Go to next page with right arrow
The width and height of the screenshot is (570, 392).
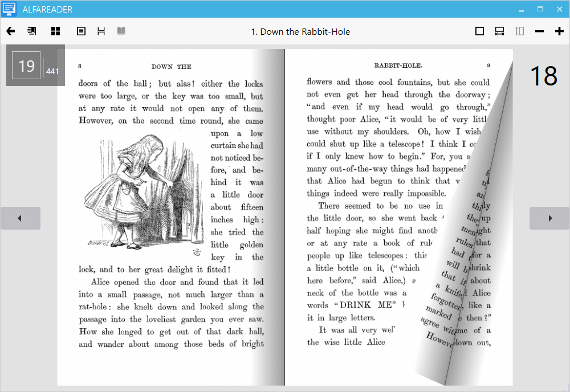549,218
